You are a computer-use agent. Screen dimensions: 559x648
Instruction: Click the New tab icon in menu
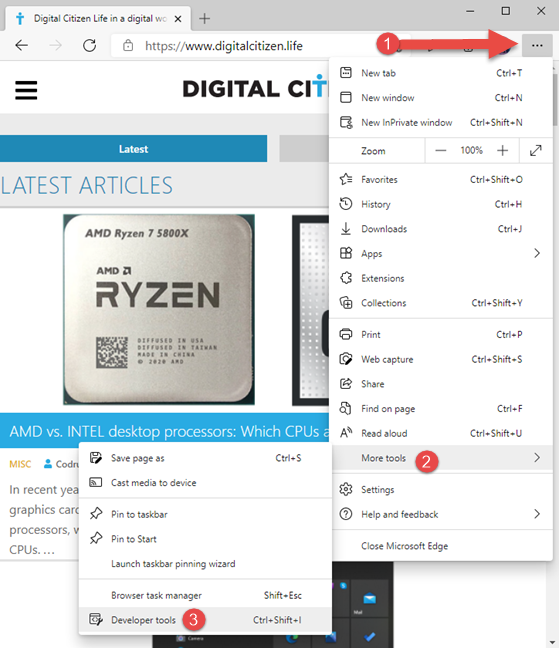pyautogui.click(x=346, y=73)
